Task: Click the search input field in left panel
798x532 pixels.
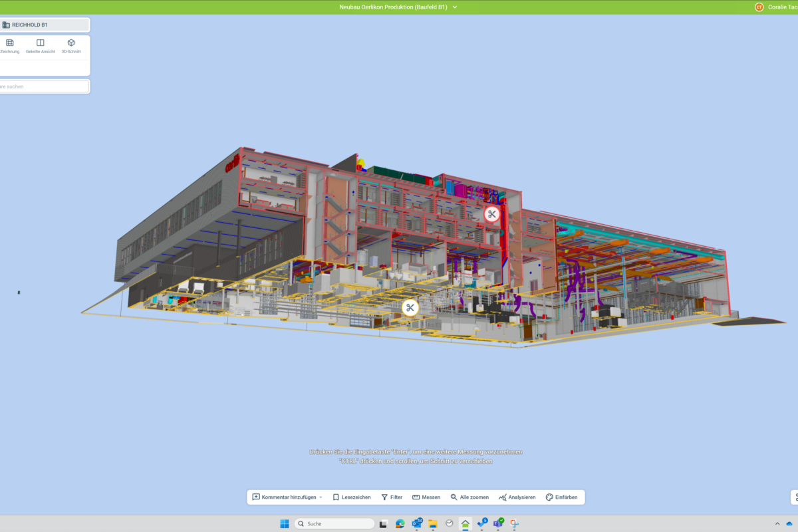Action: (44, 86)
